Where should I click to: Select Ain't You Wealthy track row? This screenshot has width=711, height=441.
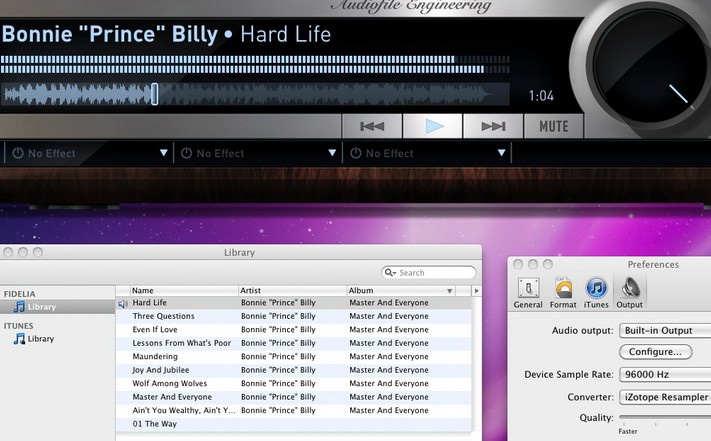pos(294,411)
